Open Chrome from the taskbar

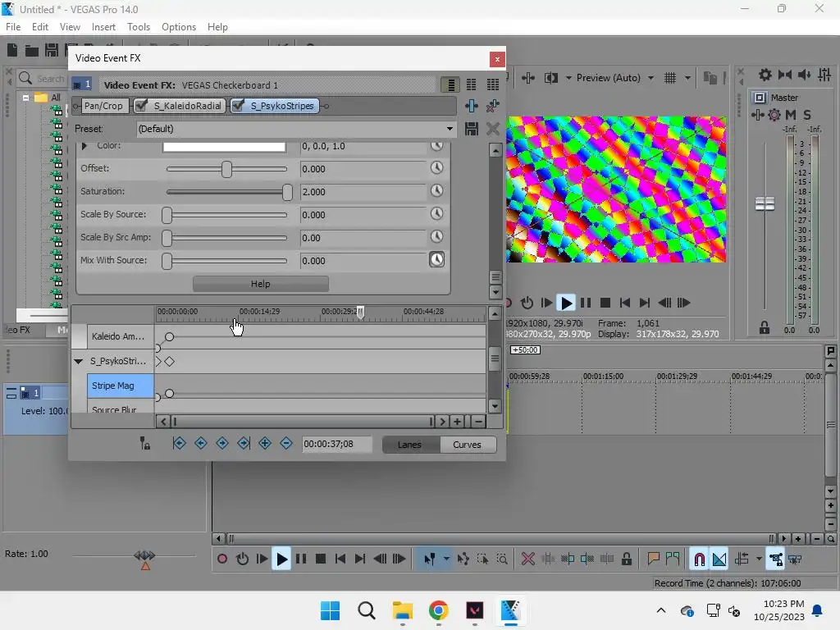coord(438,610)
